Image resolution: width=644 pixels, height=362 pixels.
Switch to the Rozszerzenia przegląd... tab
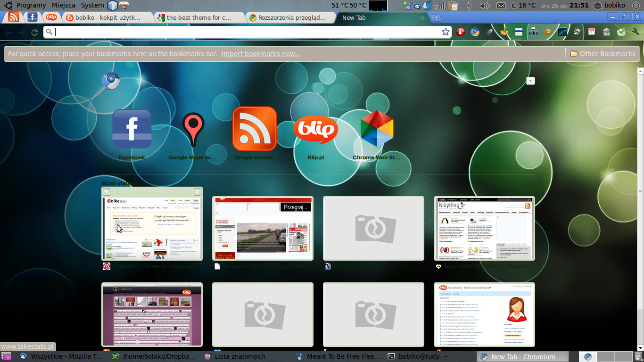(x=291, y=17)
